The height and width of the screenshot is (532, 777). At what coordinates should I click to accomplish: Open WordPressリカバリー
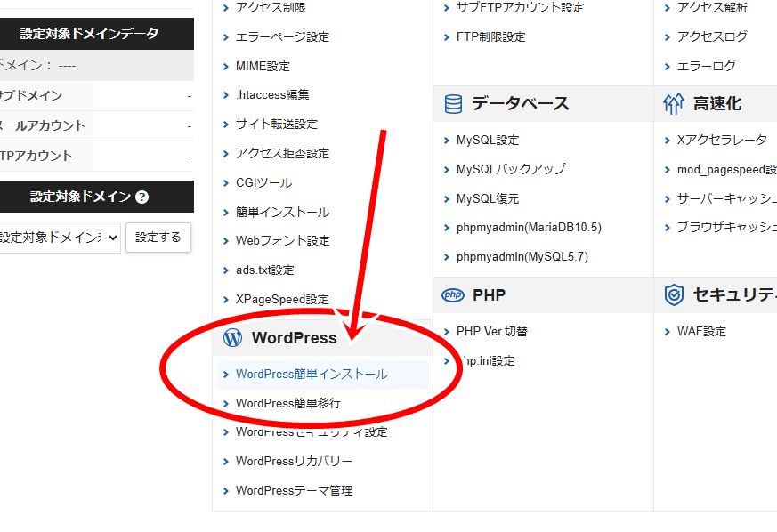tap(295, 462)
